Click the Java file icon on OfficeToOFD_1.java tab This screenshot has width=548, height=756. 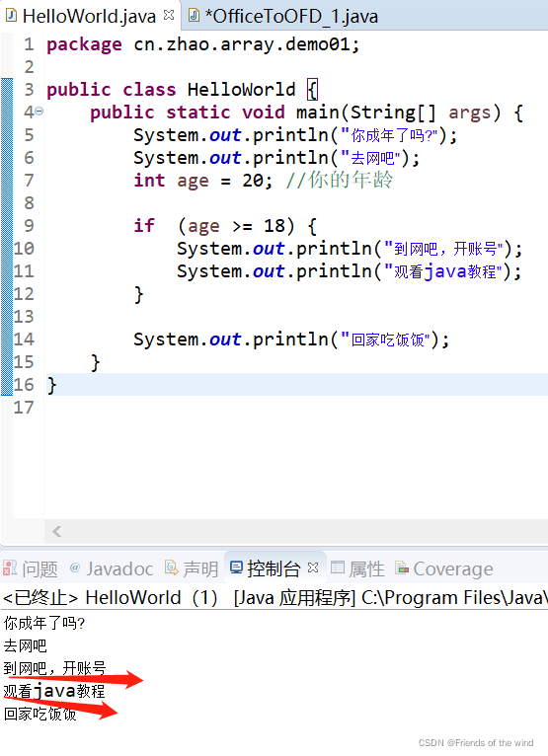(194, 16)
